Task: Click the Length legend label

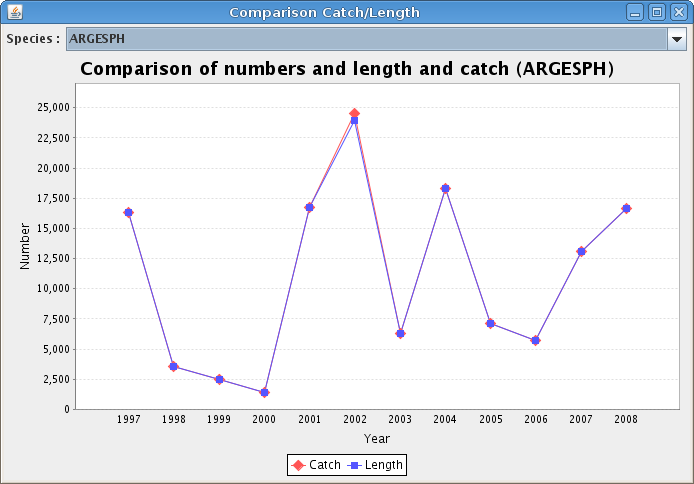Action: [383, 465]
